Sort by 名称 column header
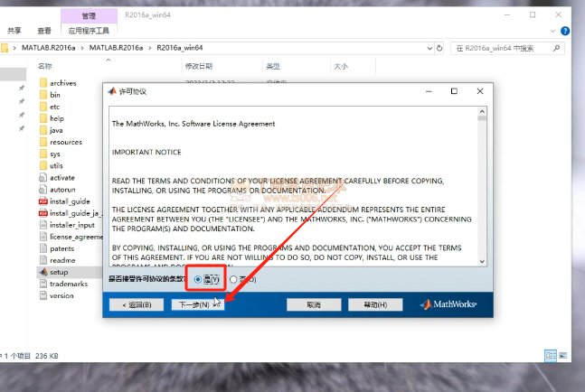The height and width of the screenshot is (392, 585). pyautogui.click(x=45, y=66)
